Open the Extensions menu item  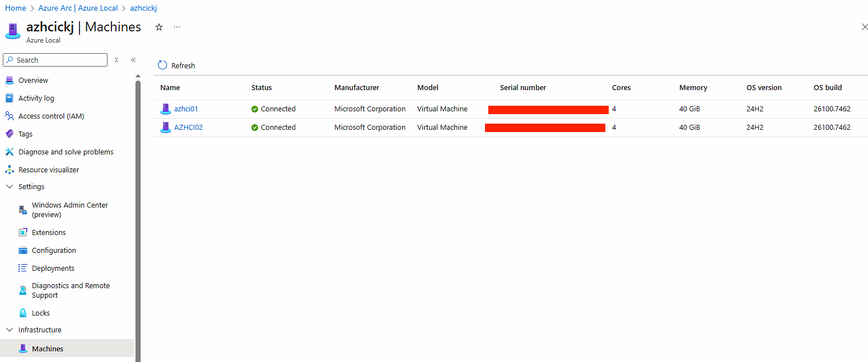(49, 232)
